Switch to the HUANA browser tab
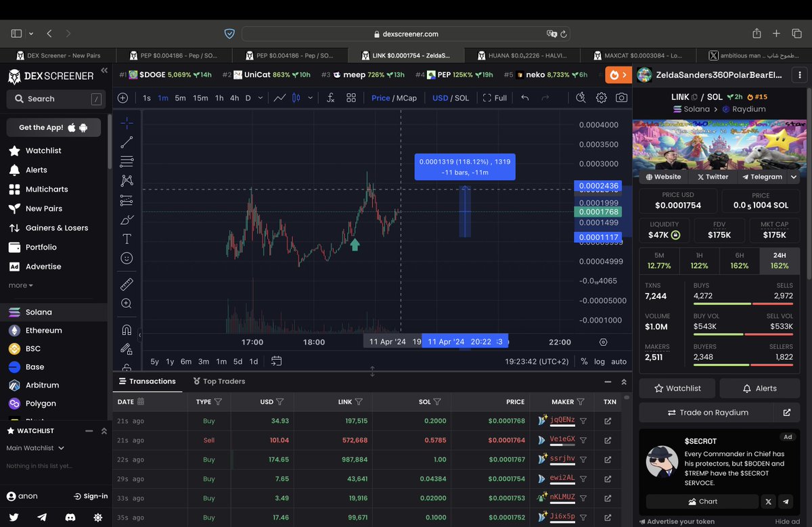 pos(522,55)
